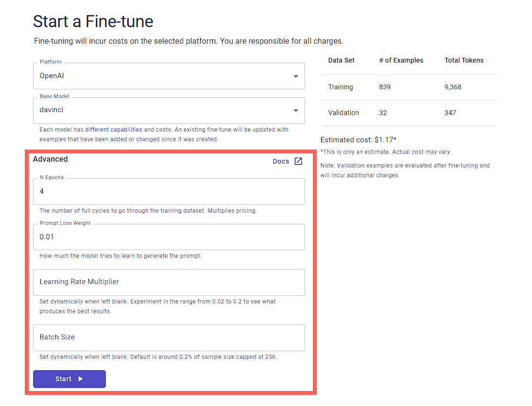Image resolution: width=532 pixels, height=406 pixels.
Task: Click the Advanced section heading
Action: point(51,159)
